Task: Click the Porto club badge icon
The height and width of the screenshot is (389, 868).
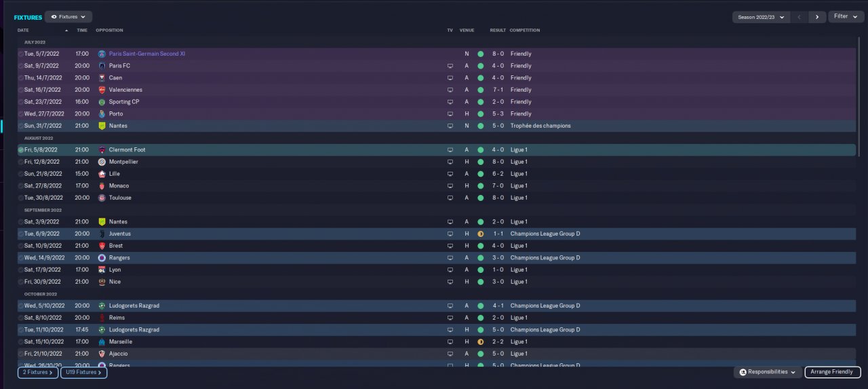Action: coord(102,114)
